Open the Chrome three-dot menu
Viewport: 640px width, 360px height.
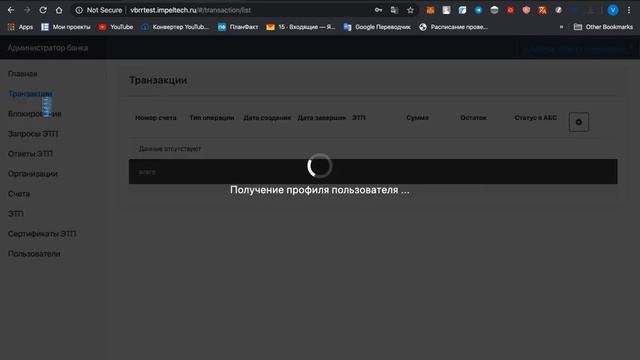click(629, 10)
